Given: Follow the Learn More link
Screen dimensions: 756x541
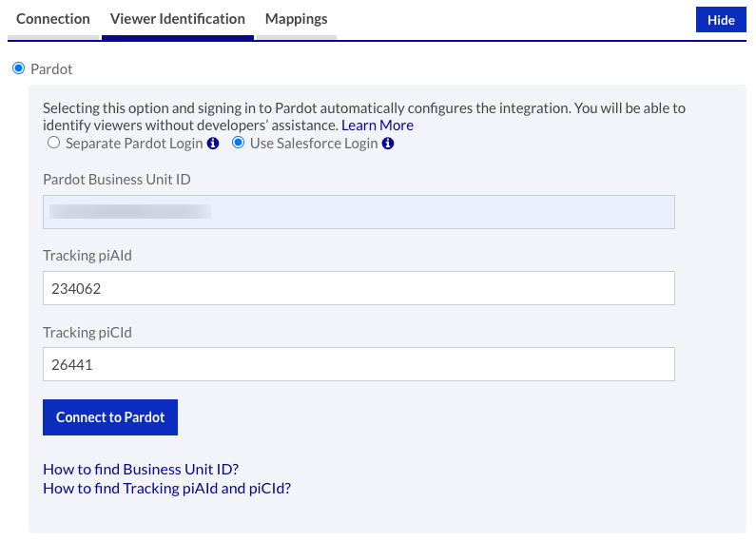Looking at the screenshot, I should click(377, 126).
